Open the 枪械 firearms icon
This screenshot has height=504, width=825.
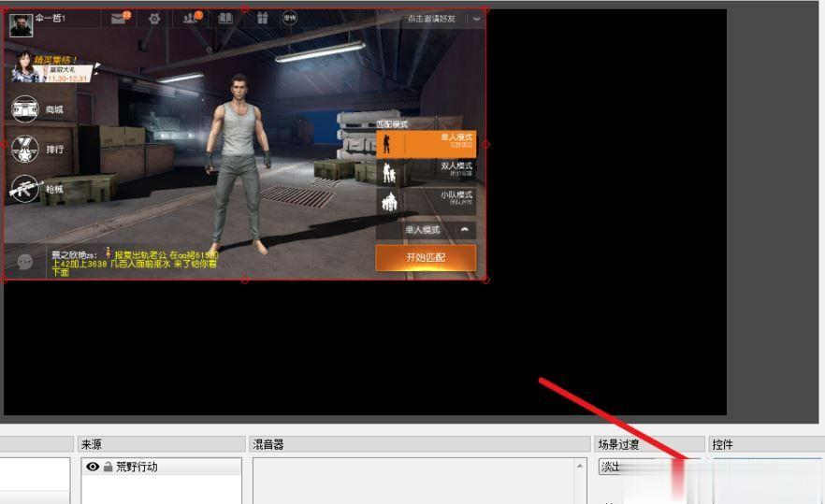click(x=25, y=189)
